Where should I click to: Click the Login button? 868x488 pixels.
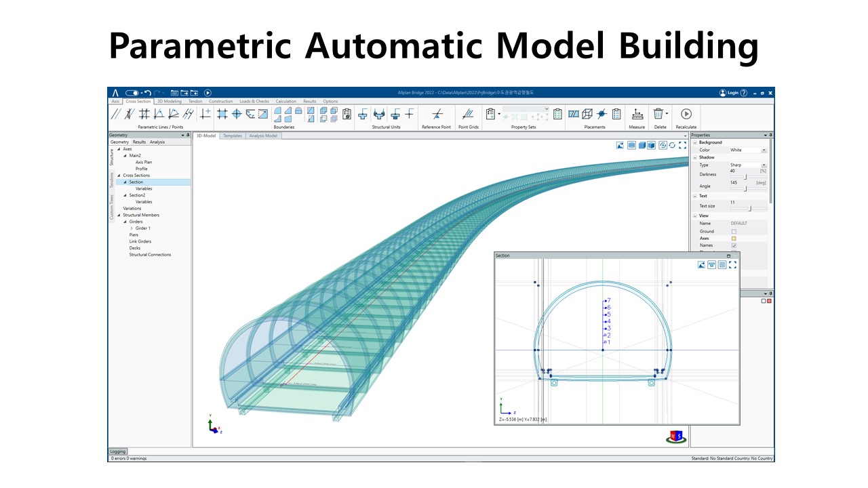(x=728, y=93)
